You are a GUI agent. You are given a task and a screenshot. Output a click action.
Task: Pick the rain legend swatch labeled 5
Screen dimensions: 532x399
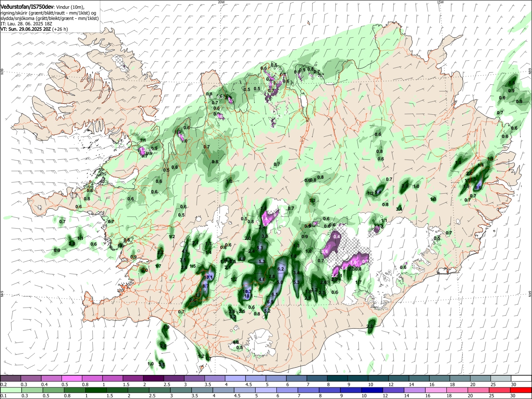coord(266,390)
